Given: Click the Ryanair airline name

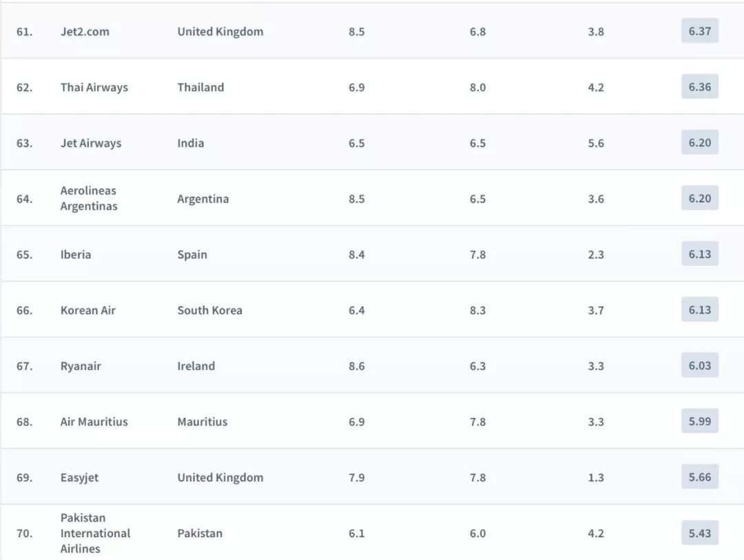Looking at the screenshot, I should click(81, 366).
